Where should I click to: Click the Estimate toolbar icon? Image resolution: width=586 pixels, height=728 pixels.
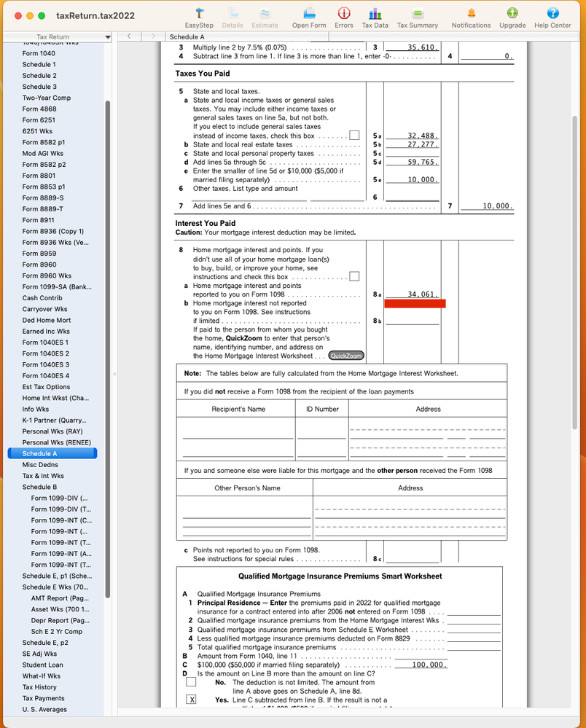click(265, 13)
